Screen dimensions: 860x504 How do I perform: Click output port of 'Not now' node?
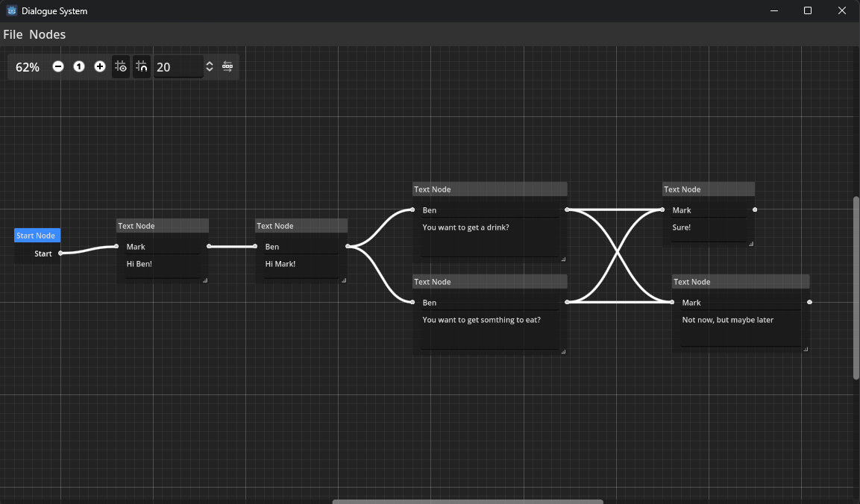pos(809,302)
